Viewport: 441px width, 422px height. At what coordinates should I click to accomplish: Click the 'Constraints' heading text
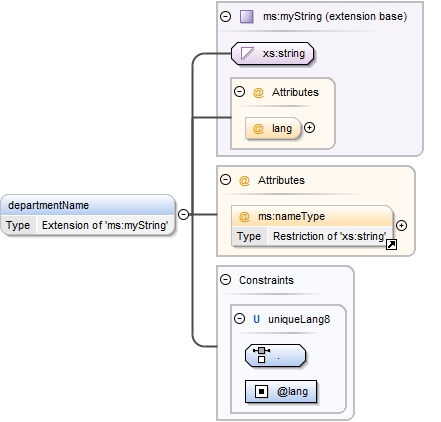coord(266,280)
